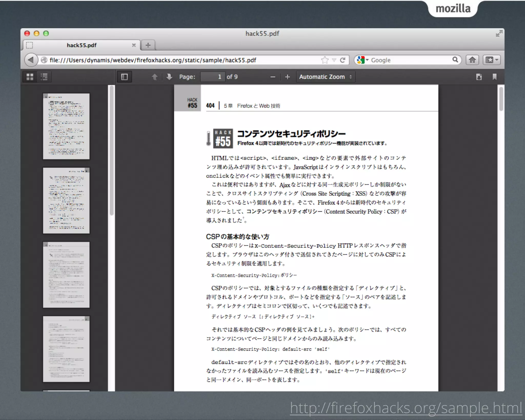Open the page 2 thumbnail
This screenshot has width=525, height=420.
coord(66,201)
